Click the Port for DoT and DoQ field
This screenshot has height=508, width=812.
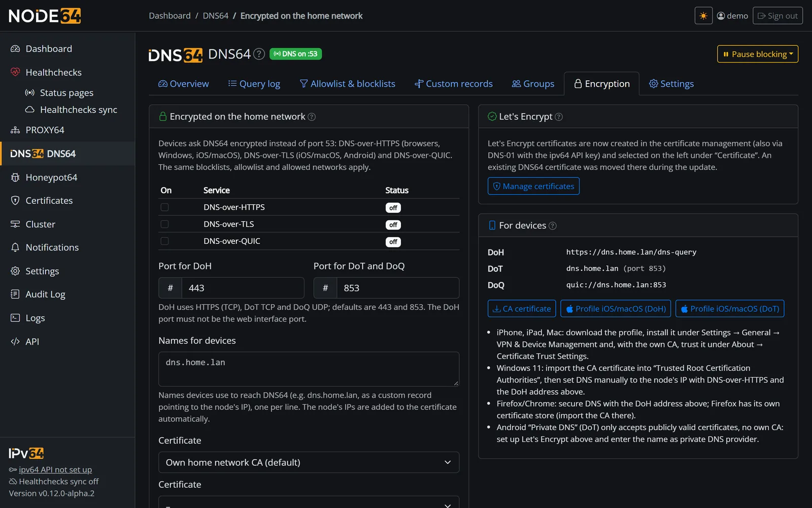click(x=398, y=288)
